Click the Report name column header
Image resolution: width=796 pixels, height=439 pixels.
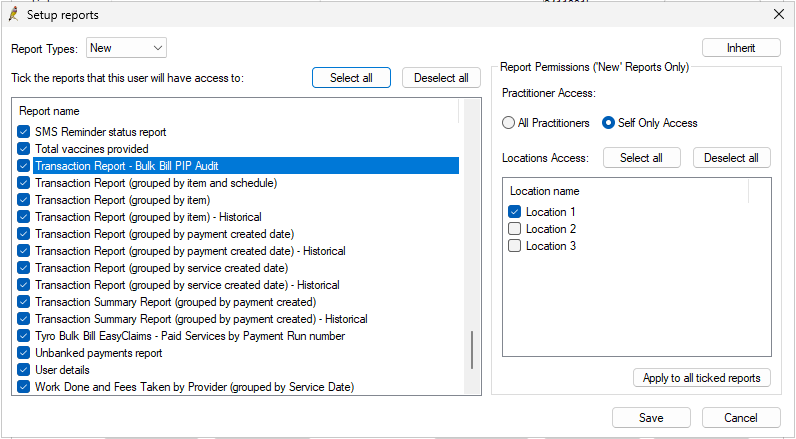(50, 111)
